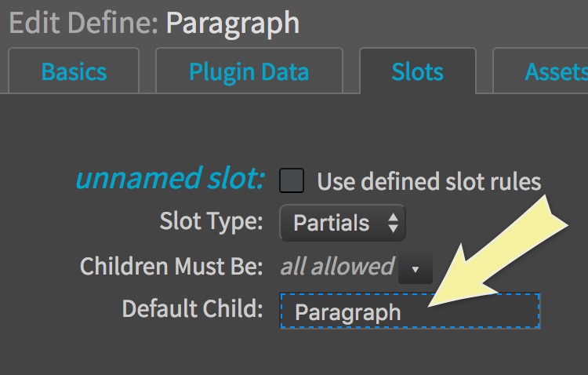Click the "all allowed" italic text
588x375 pixels.
pos(337,267)
